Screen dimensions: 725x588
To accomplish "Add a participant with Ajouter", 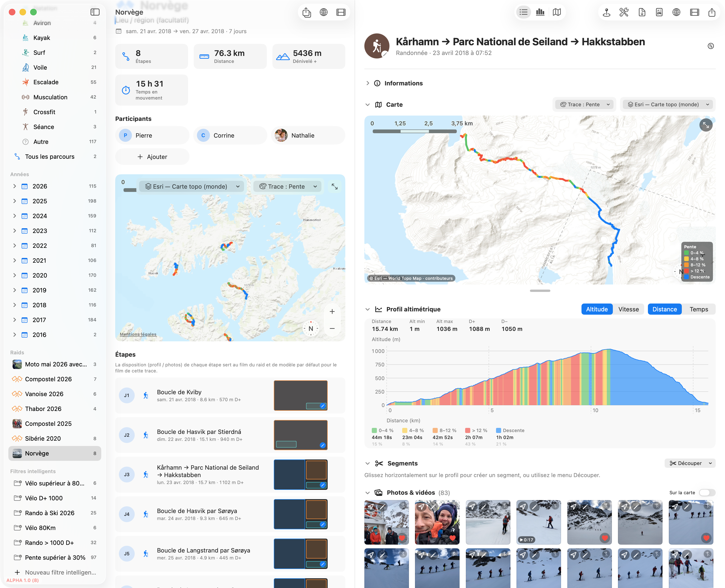I will pos(152,157).
